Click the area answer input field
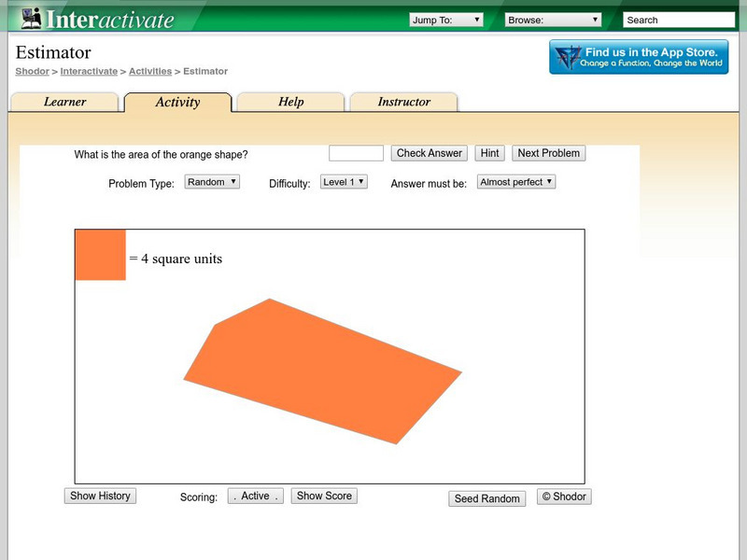Screen dimensions: 747x560 tap(356, 153)
